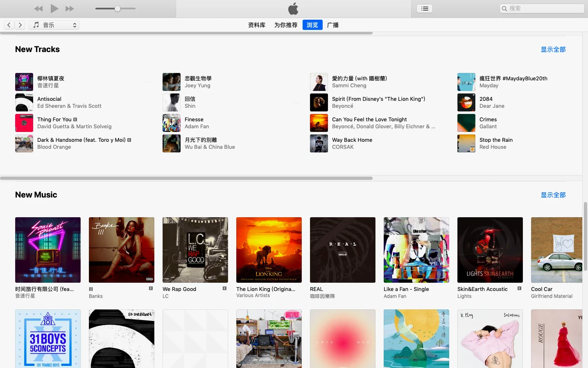Screen dimensions: 588x368
Task: Open artist Dear Jane link
Action: 492,106
